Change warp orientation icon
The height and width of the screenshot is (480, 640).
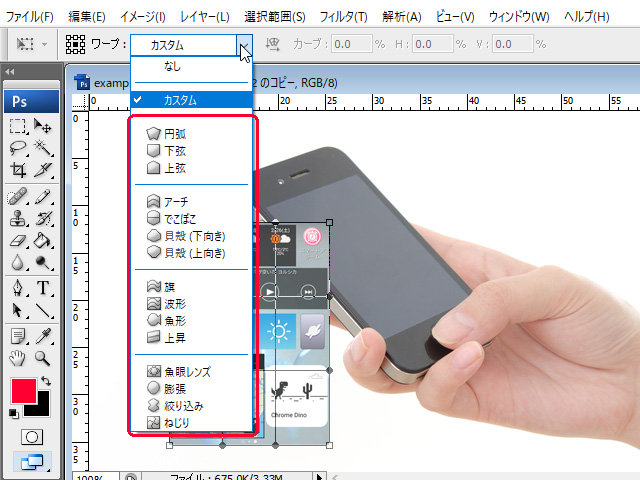coord(272,44)
